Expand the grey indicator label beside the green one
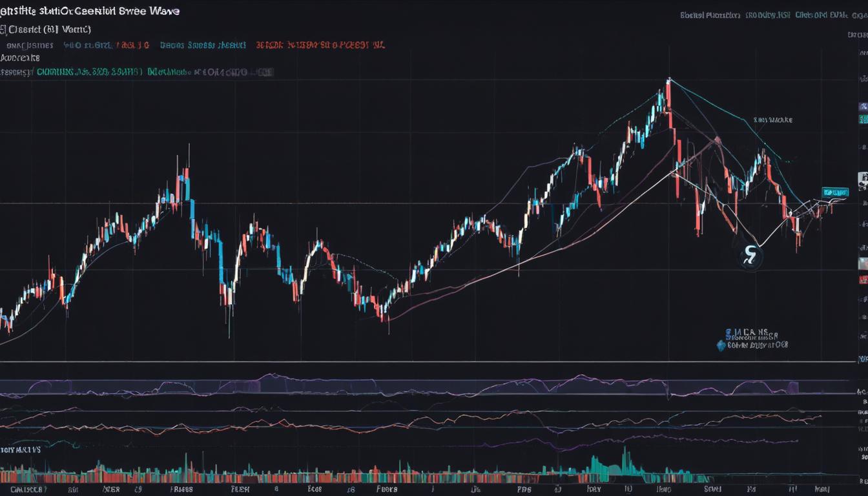868x496 pixels. [x=210, y=73]
